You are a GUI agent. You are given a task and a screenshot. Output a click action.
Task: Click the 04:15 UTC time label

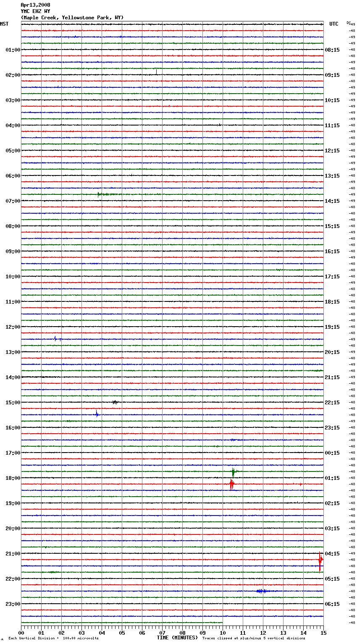pos(332,554)
